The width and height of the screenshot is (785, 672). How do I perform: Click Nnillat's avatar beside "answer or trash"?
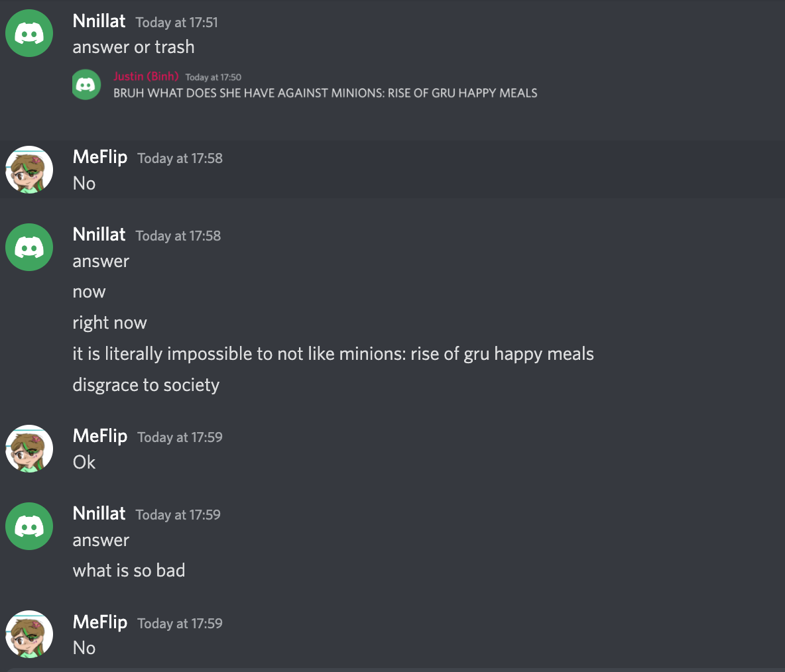[29, 34]
